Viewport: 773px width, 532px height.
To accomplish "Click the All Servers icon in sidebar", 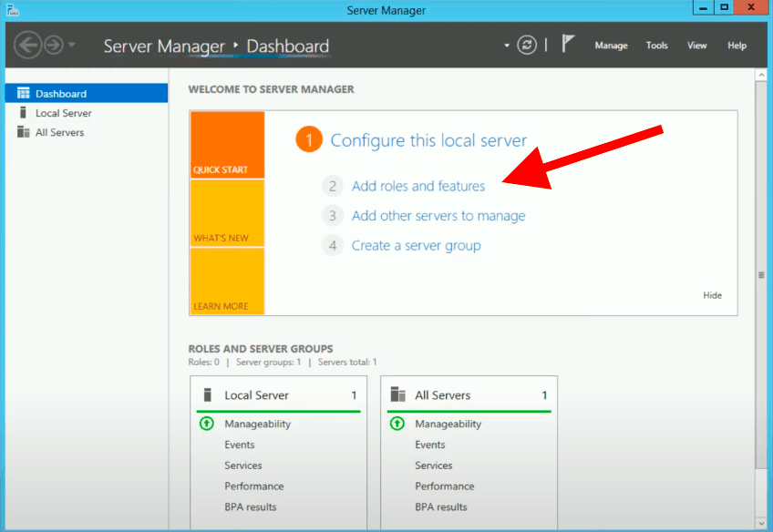I will tap(23, 132).
